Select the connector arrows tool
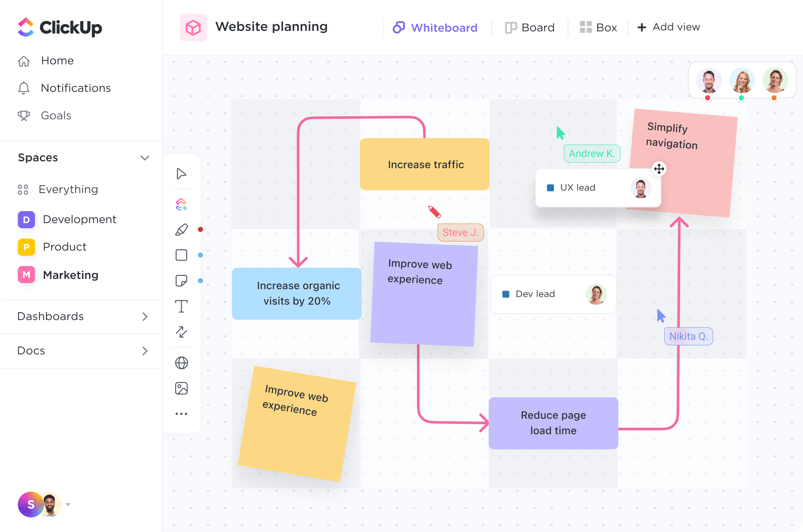 [x=181, y=332]
